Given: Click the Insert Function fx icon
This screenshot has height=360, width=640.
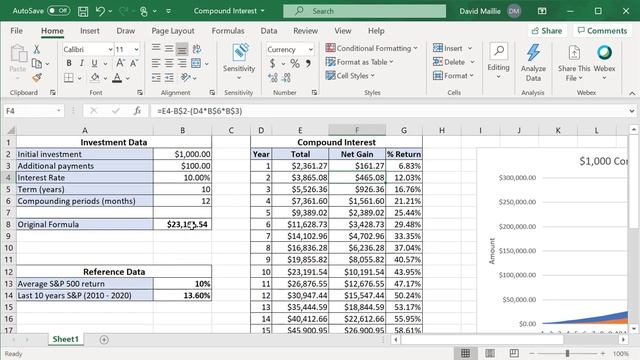Looking at the screenshot, I should [x=138, y=111].
